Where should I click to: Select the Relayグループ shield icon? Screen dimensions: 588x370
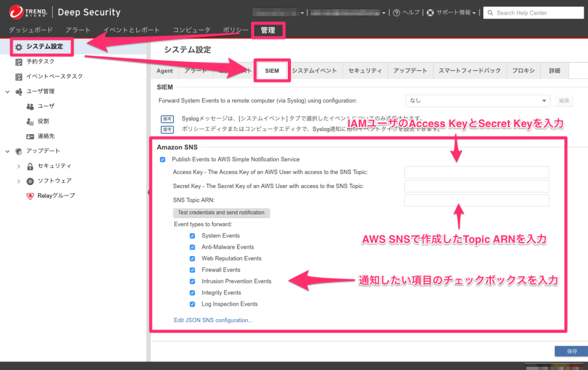click(29, 195)
